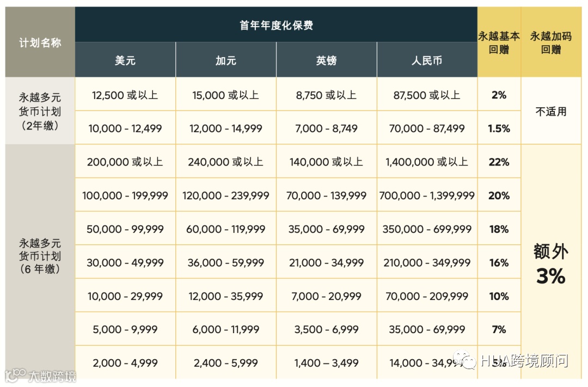The image size is (588, 387).
Task: Click the cell 7,000 - 8,749
Action: coord(326,128)
